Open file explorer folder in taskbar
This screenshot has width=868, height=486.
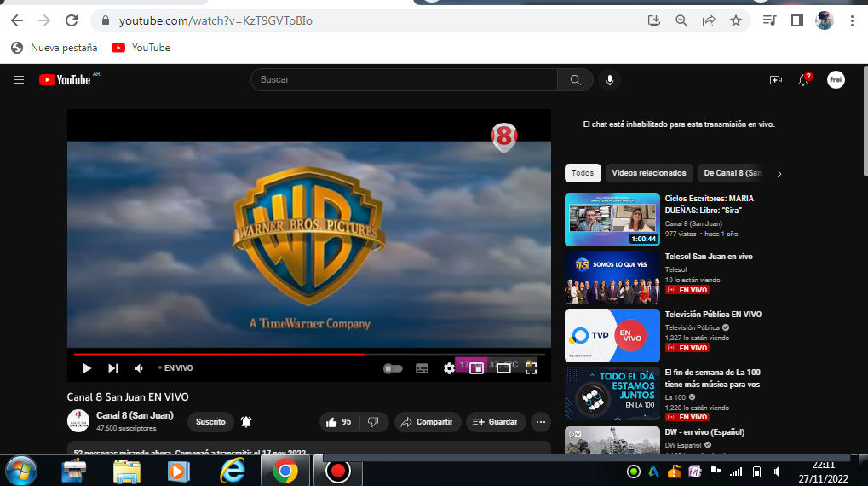pyautogui.click(x=127, y=471)
